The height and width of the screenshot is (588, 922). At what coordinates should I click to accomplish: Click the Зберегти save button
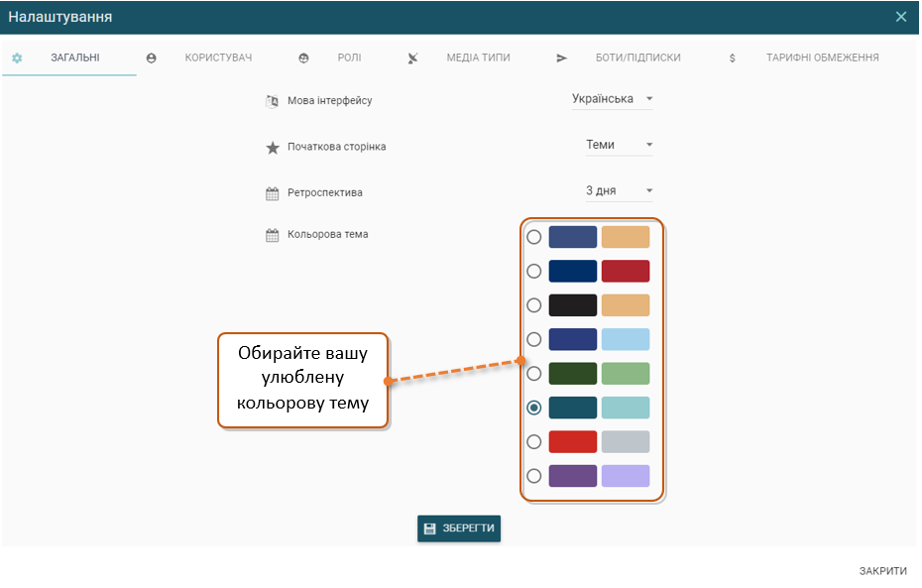click(459, 529)
